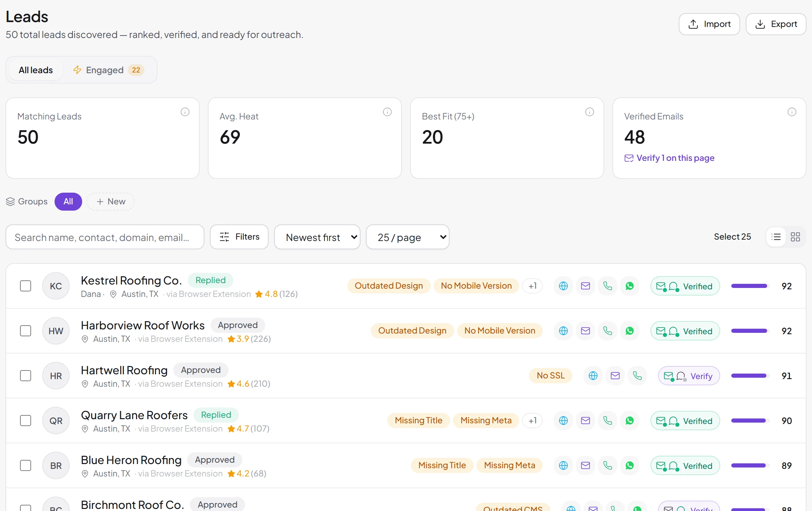Click email icon for Blue Heron Roofing
The height and width of the screenshot is (511, 812).
[x=586, y=465]
